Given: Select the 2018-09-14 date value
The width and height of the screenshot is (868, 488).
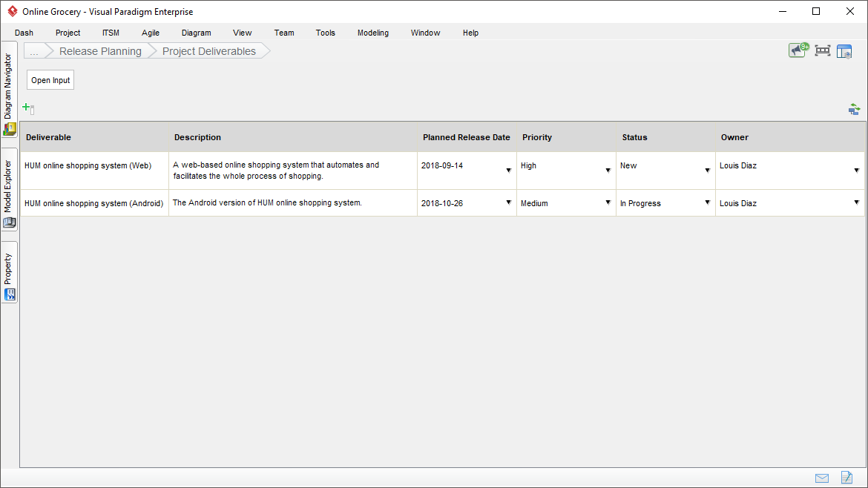Looking at the screenshot, I should (x=441, y=165).
